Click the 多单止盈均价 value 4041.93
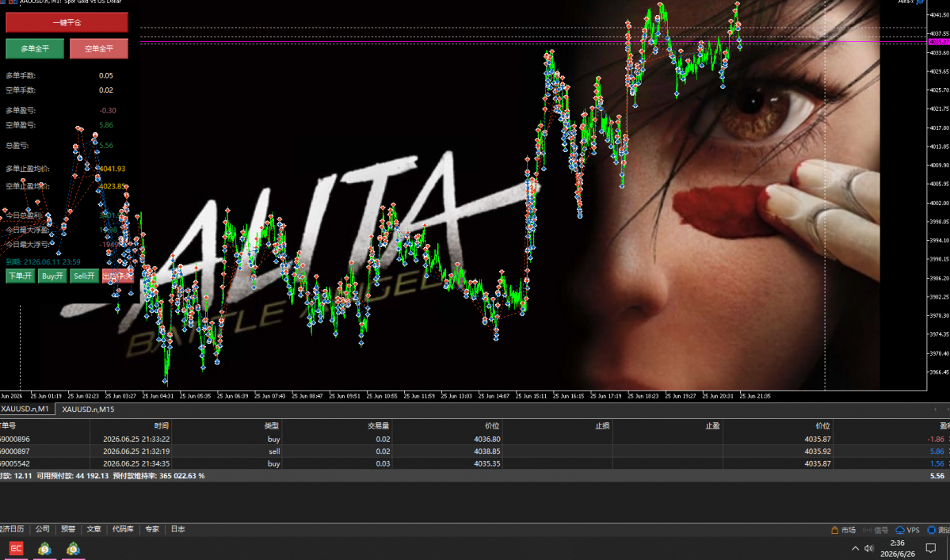The image size is (950, 560). [112, 169]
